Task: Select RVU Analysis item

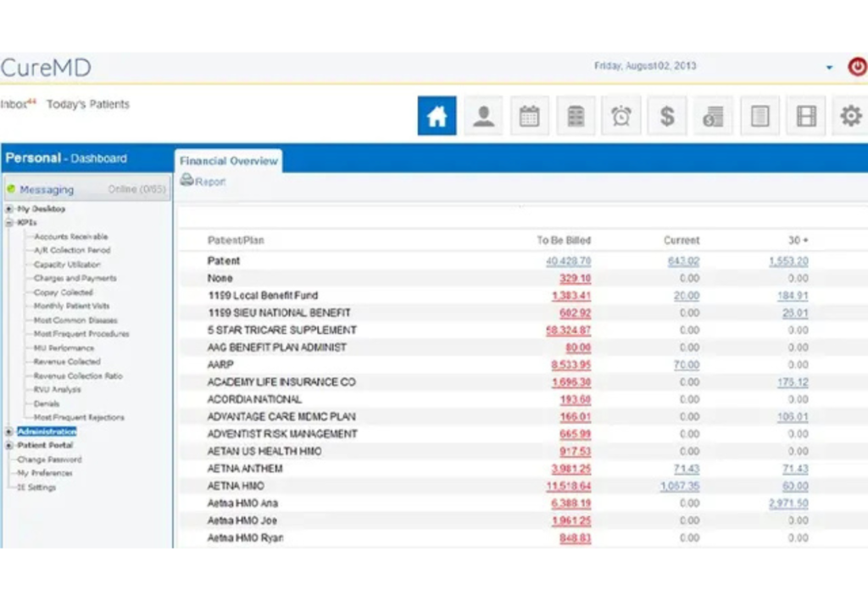Action: [x=57, y=390]
